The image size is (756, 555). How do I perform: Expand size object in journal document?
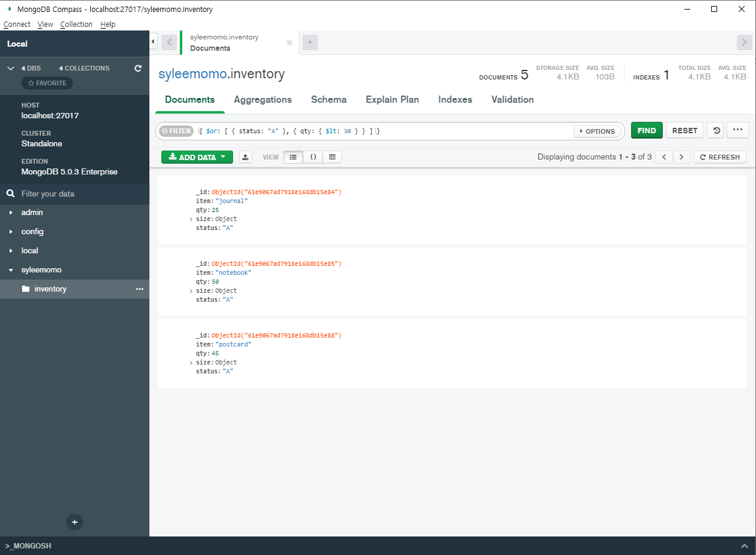(x=191, y=220)
